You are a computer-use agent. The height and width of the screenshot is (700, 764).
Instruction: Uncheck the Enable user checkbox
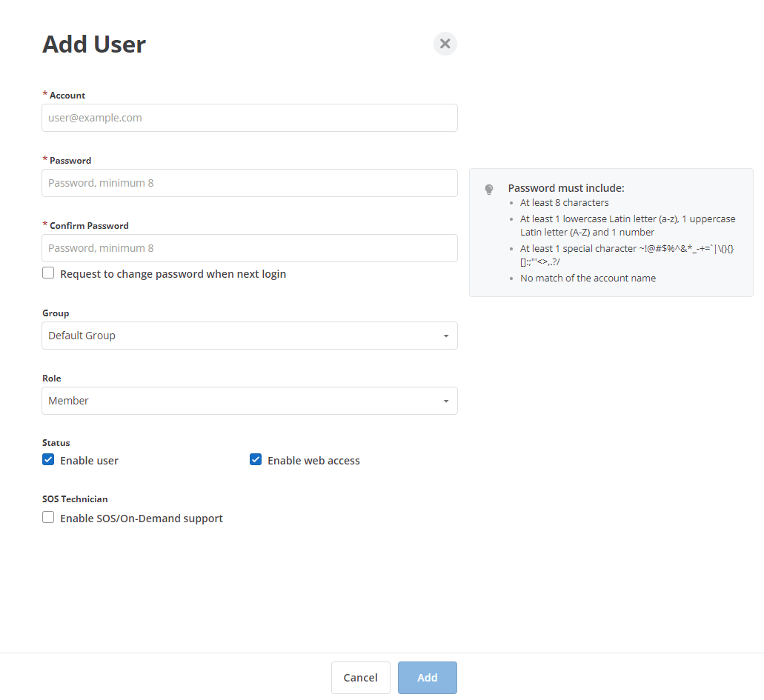coord(48,459)
